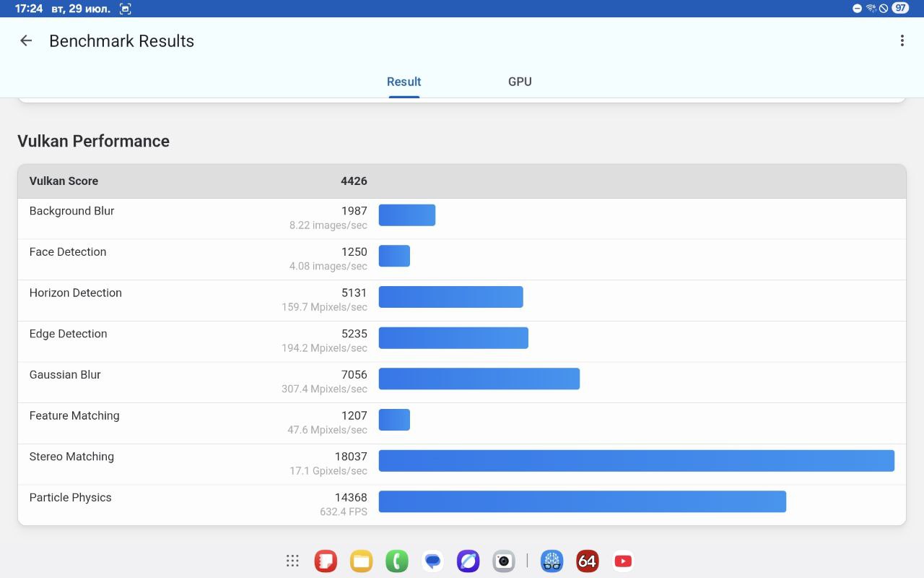The image size is (924, 578).
Task: Click the 159.7 Mpixels/sec rate
Action: point(324,307)
